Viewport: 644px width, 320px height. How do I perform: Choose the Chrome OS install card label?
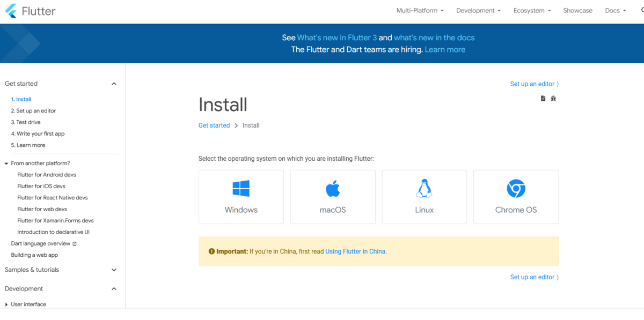tap(516, 210)
